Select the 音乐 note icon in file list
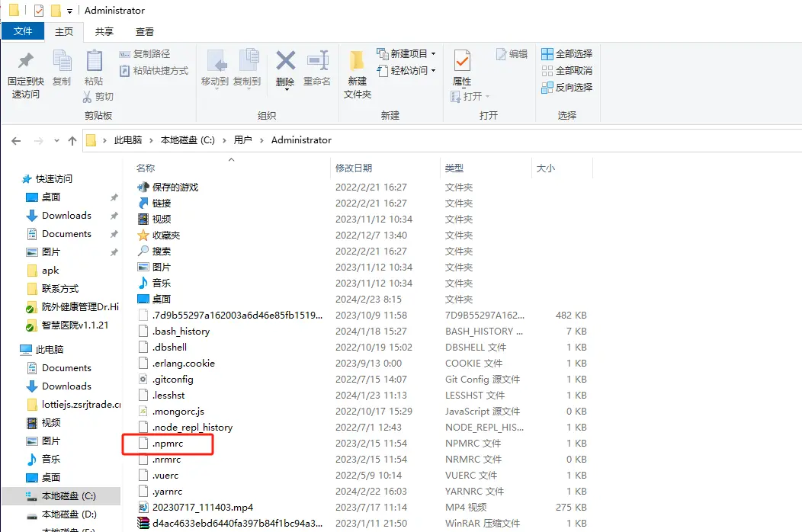Viewport: 802px width, 532px height. click(x=143, y=283)
